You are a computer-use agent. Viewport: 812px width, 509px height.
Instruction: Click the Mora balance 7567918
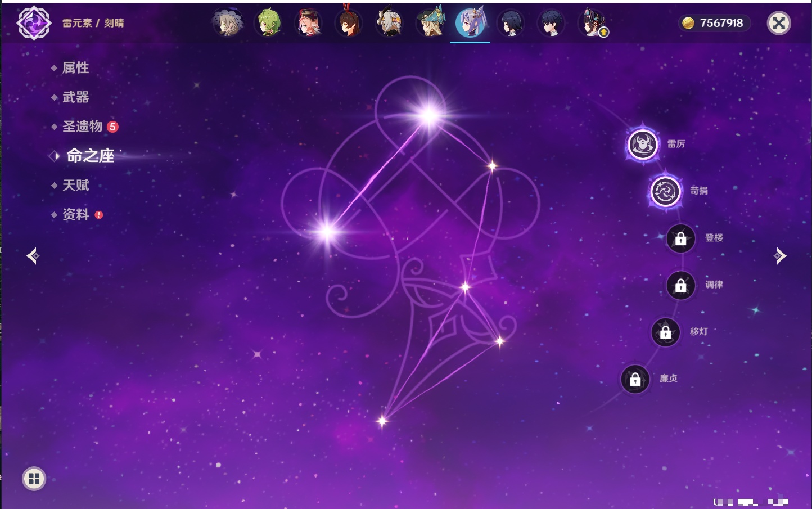tap(721, 23)
